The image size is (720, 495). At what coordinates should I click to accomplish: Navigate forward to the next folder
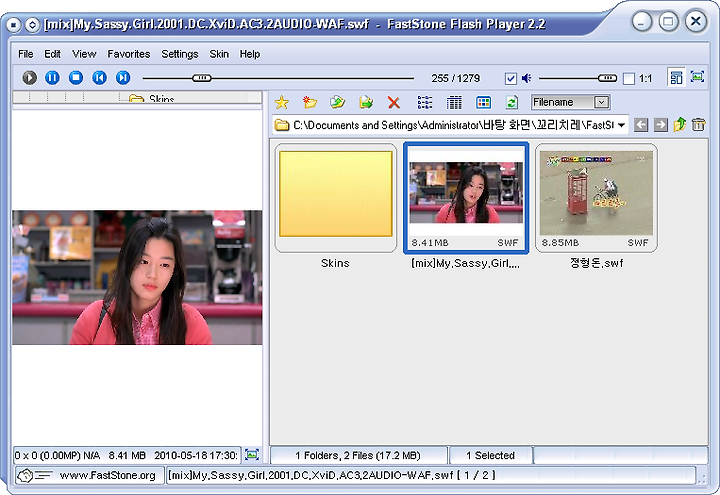(660, 124)
